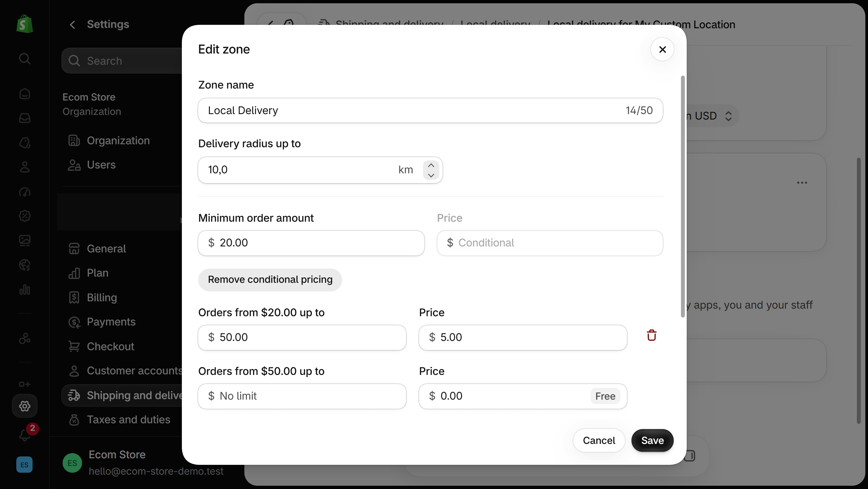
Task: Open the search icon in left rail
Action: (25, 59)
